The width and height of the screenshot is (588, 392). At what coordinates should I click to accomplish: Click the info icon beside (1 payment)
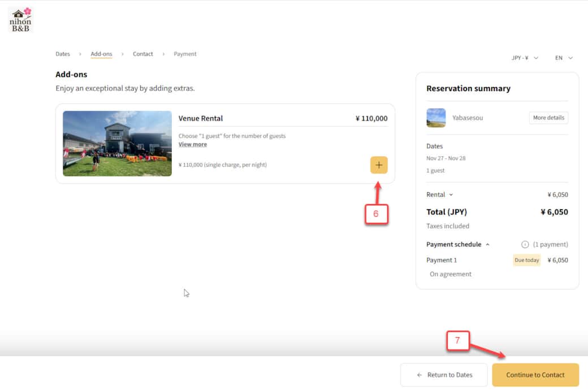[525, 244]
